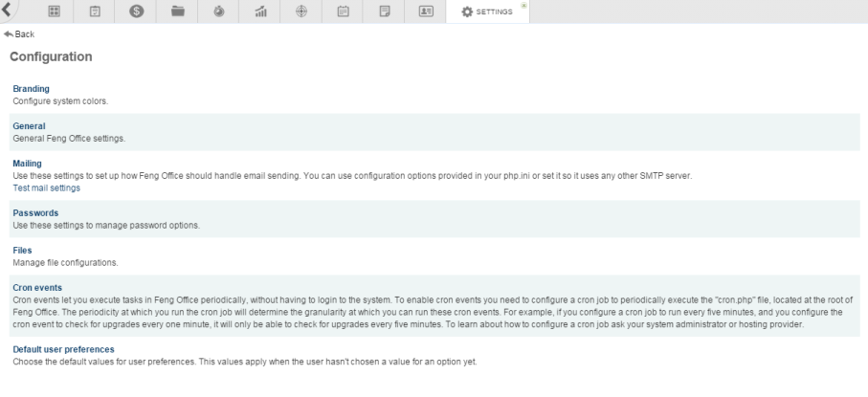Open the Branding configuration

coord(31,89)
